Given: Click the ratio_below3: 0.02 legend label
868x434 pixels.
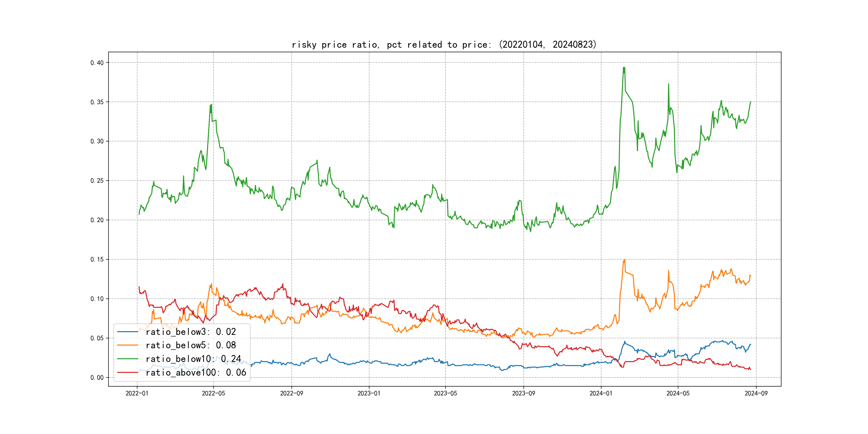Looking at the screenshot, I should click(x=191, y=332).
